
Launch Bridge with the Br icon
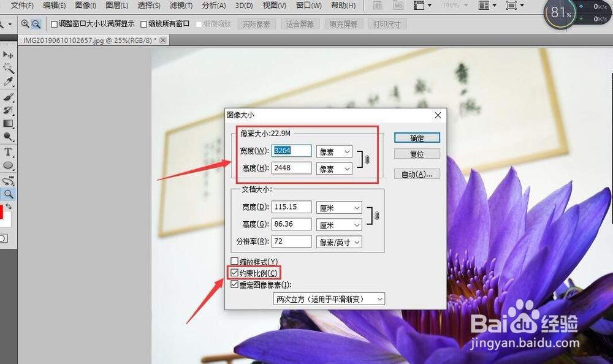(378, 6)
